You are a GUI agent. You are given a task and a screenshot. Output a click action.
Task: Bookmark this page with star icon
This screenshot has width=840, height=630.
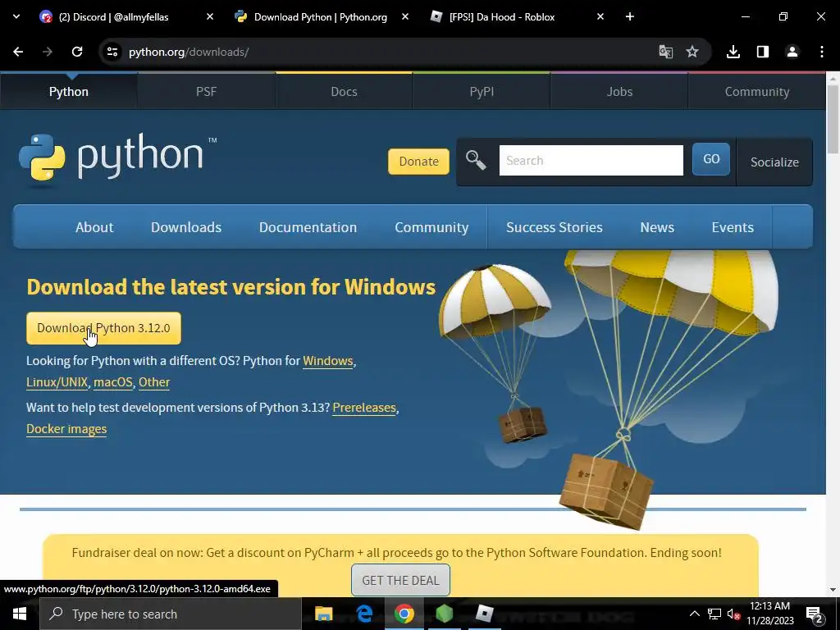pyautogui.click(x=692, y=52)
